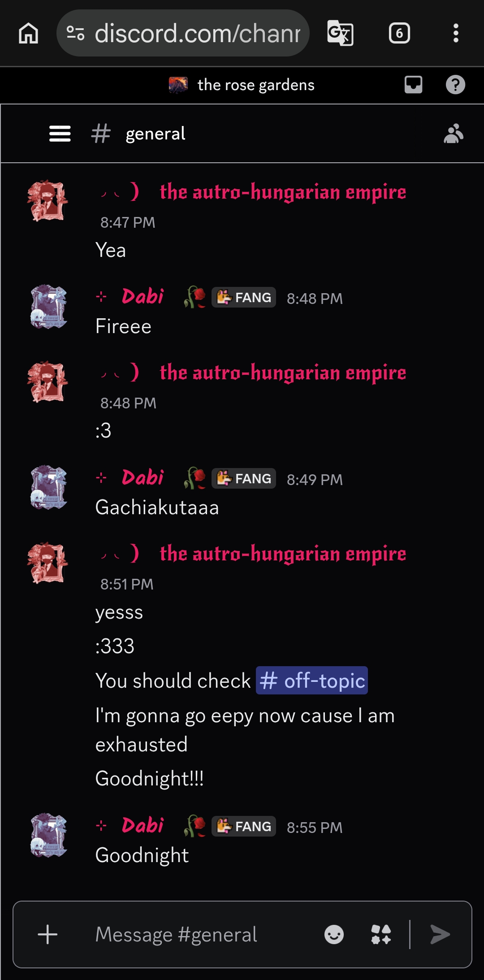Click the FANG tag beside Dabi's 8:48 message

pos(244,297)
